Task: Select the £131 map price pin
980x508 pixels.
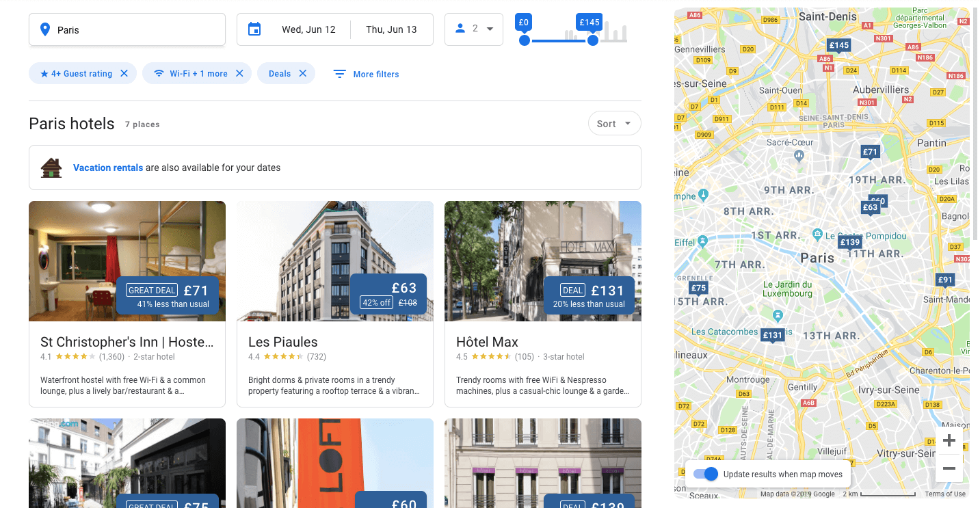Action: coord(773,335)
